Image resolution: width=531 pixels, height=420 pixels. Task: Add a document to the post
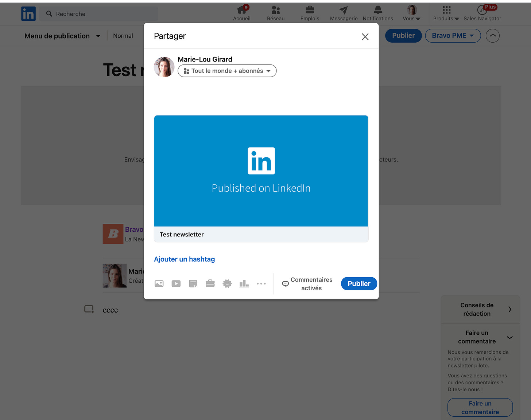(x=193, y=283)
